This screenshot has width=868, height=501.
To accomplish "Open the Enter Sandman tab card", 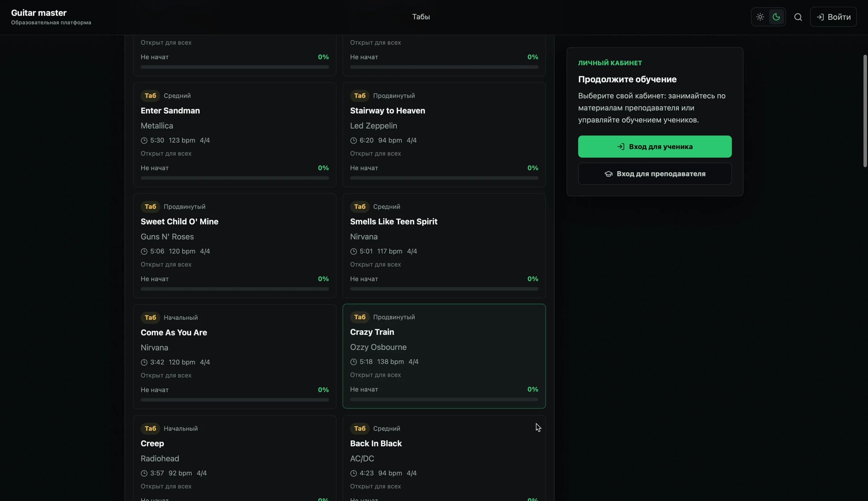I will [x=235, y=135].
